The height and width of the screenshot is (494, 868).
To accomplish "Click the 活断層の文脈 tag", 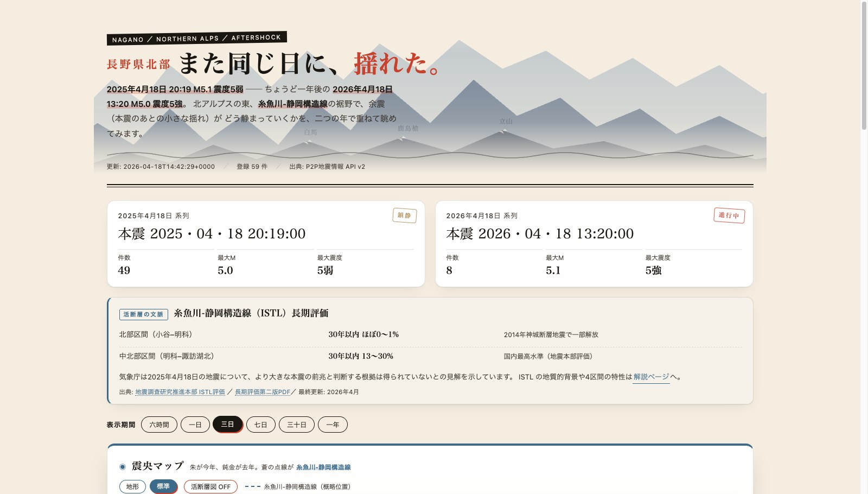I will (x=143, y=314).
